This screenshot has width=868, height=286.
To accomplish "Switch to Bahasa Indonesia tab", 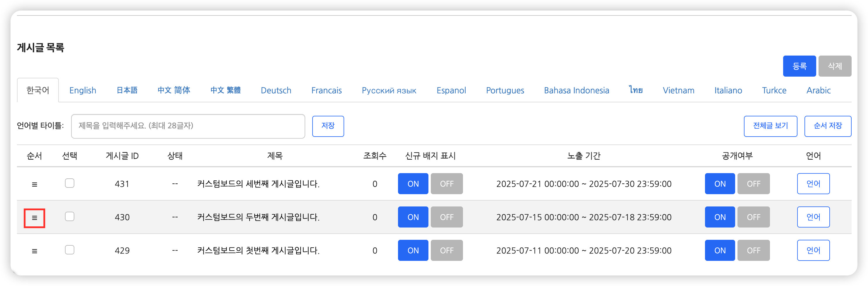I will click(x=576, y=90).
